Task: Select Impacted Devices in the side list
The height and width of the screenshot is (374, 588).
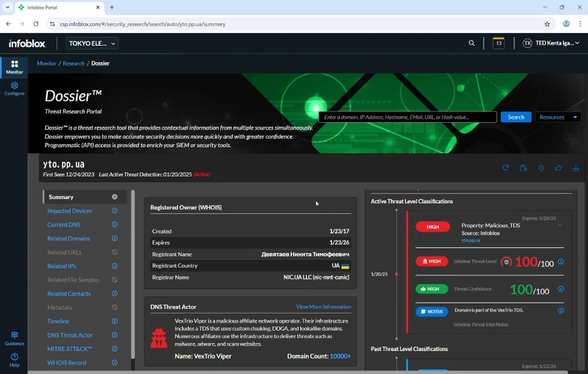Action: coord(69,211)
